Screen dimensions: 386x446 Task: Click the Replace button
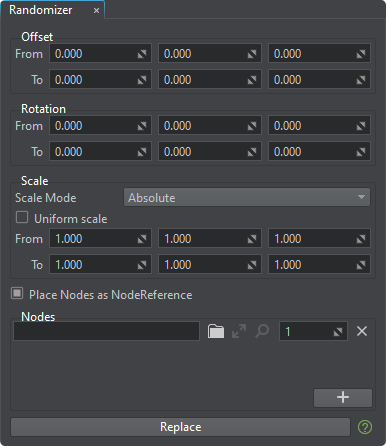click(x=180, y=427)
